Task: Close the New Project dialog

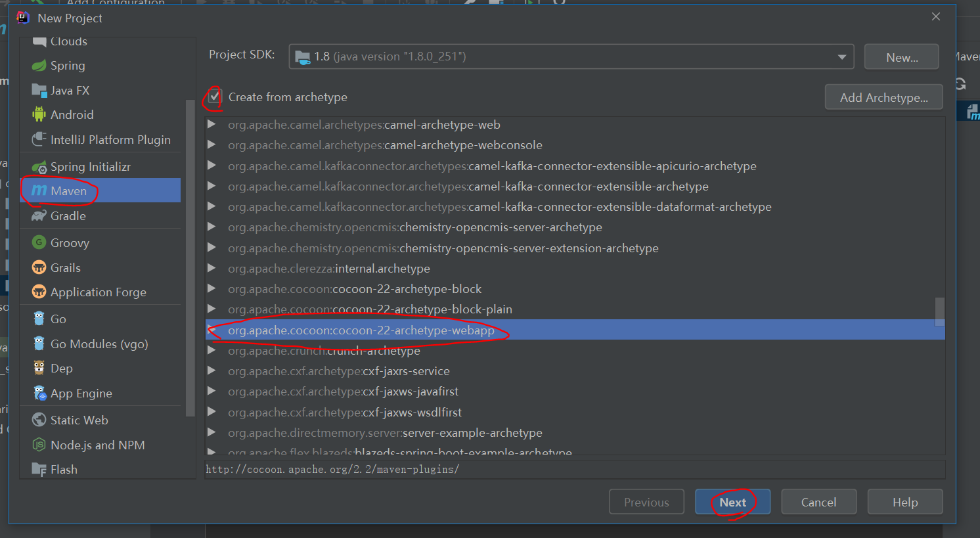Action: [936, 16]
